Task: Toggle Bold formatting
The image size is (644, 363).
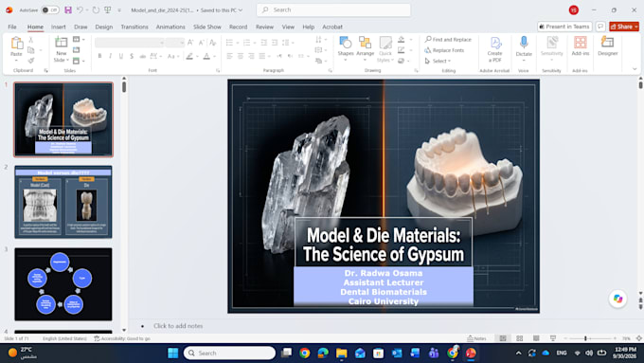Action: click(99, 56)
